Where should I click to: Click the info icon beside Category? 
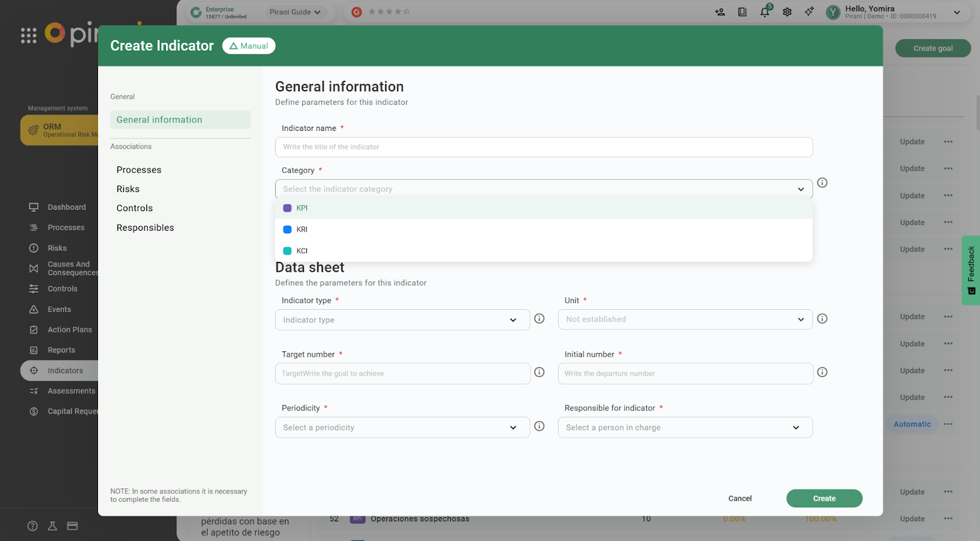[822, 183]
